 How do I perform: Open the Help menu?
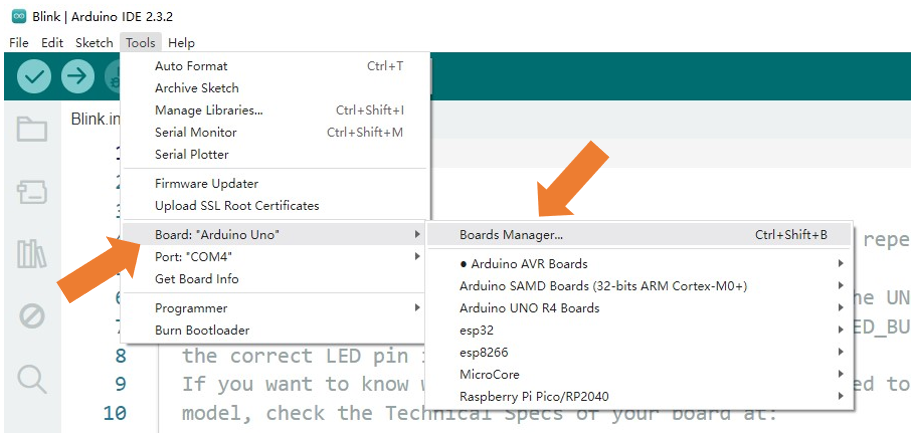[x=181, y=43]
